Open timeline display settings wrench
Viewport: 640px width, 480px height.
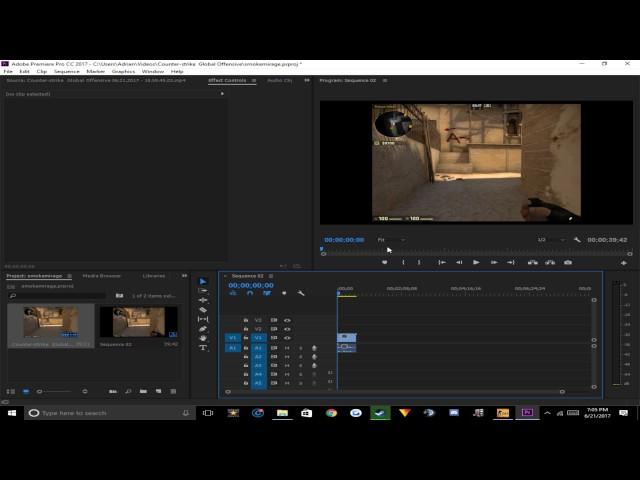click(301, 293)
